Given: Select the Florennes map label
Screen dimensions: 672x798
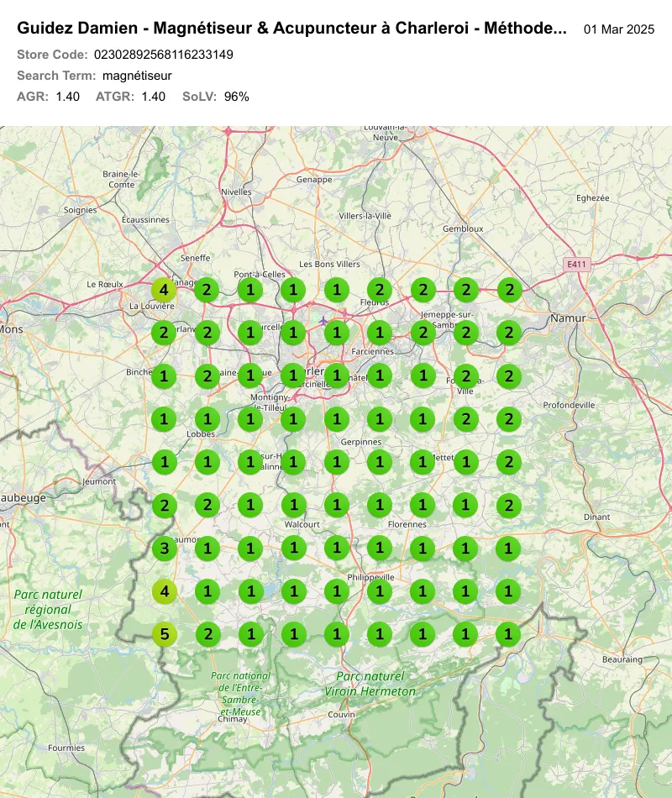Looking at the screenshot, I should (x=407, y=524).
